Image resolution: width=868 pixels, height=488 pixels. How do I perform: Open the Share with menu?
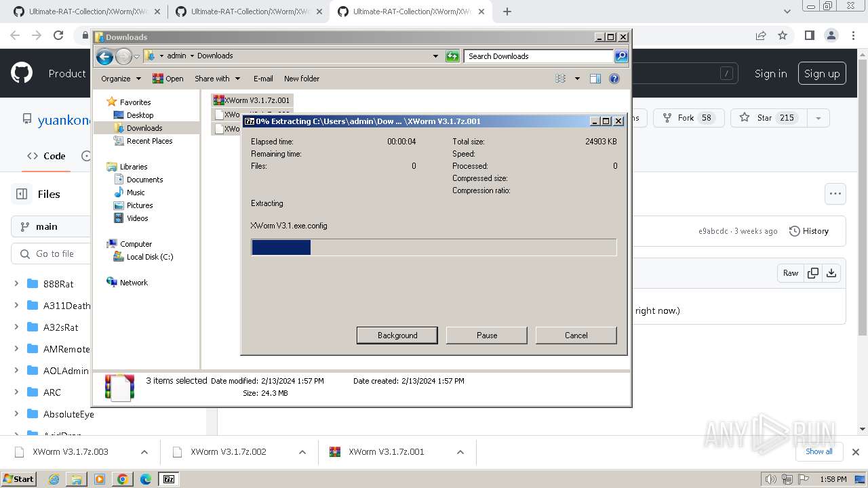[217, 79]
